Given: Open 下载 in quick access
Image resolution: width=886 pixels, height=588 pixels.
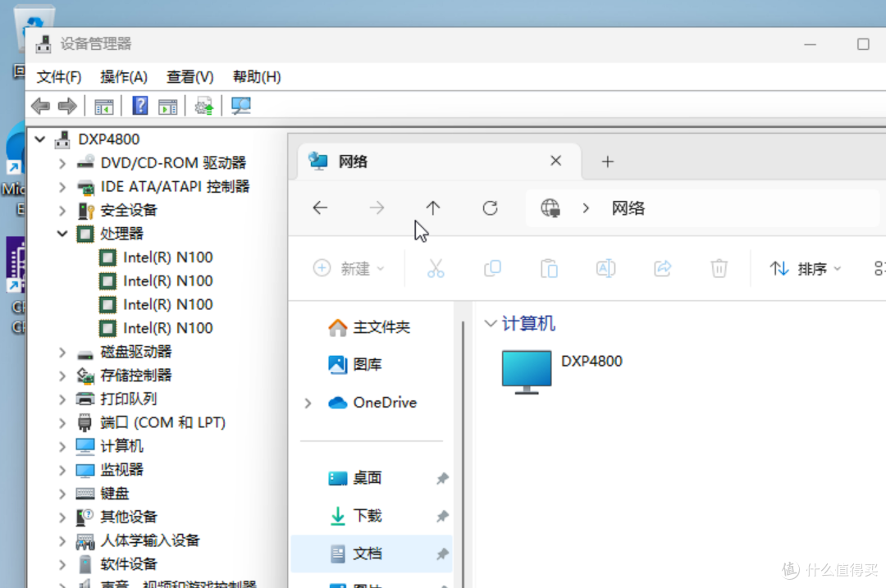Looking at the screenshot, I should pos(355,516).
